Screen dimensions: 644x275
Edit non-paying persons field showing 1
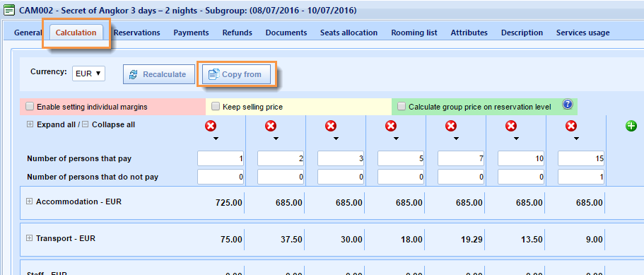coord(581,177)
